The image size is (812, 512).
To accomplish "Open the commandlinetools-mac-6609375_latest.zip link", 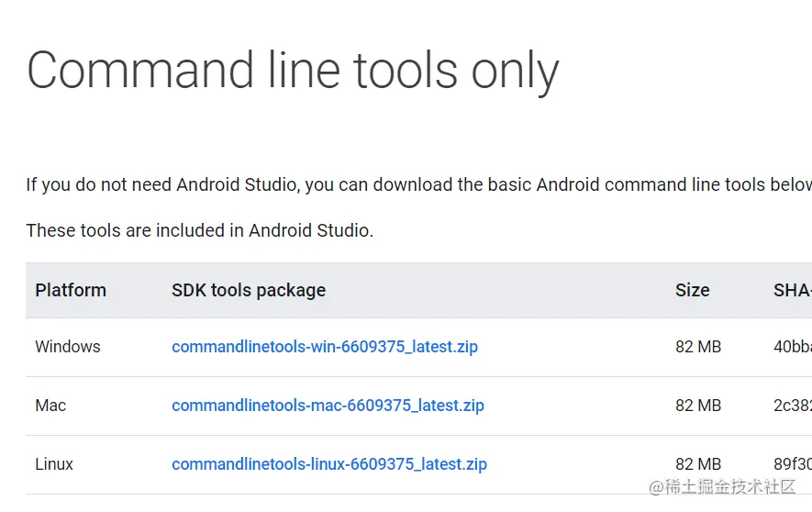I will (x=328, y=406).
